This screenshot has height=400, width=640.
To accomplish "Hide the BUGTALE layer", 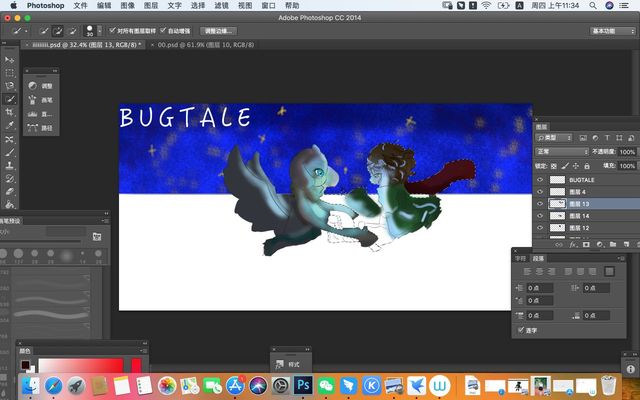I will tap(541, 179).
